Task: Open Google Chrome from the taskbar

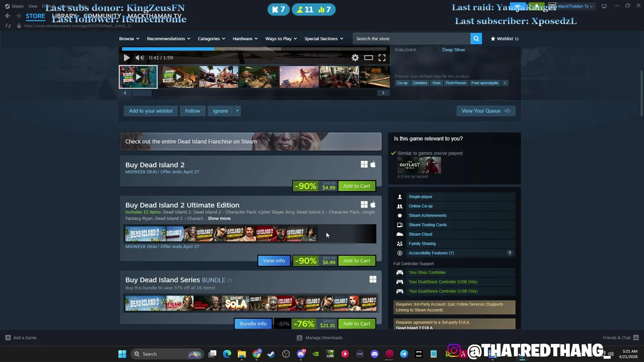Action: click(x=257, y=354)
